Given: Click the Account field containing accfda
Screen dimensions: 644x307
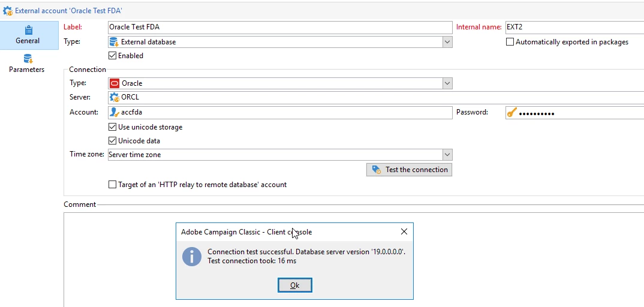Looking at the screenshot, I should point(280,112).
